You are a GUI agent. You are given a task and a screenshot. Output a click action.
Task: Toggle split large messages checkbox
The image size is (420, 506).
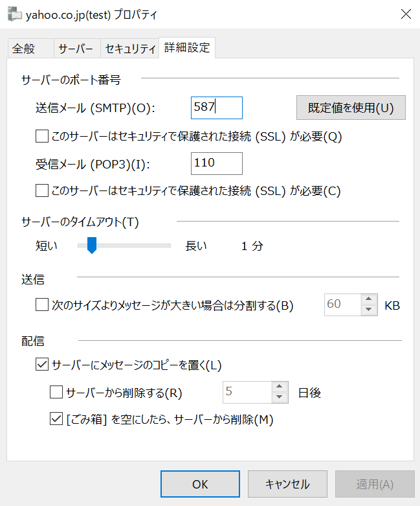[x=42, y=305]
